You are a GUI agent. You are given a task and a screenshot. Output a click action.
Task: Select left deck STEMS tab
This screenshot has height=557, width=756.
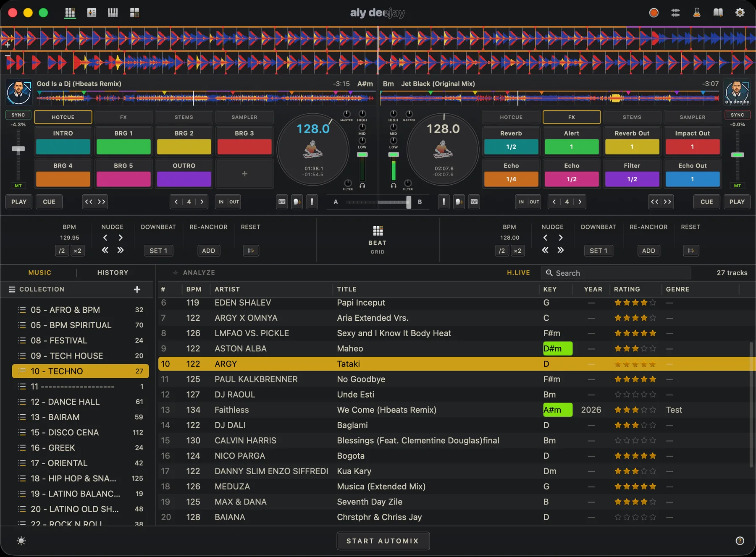pyautogui.click(x=184, y=117)
